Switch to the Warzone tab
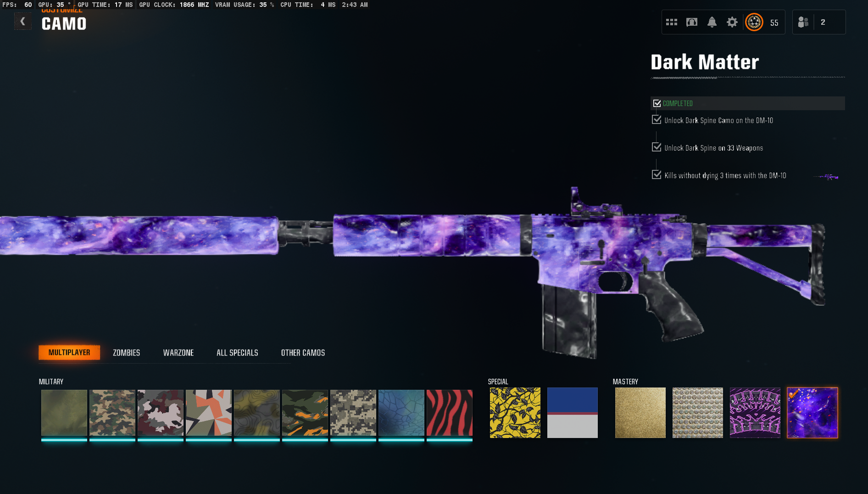The width and height of the screenshot is (868, 494). (x=178, y=353)
